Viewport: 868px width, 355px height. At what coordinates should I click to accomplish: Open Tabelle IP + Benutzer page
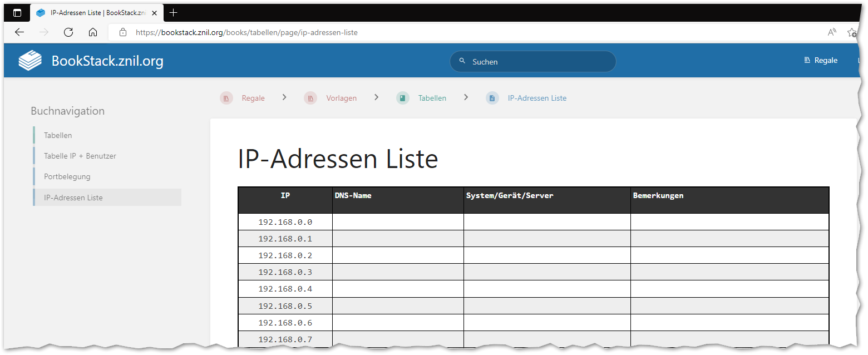click(x=80, y=156)
